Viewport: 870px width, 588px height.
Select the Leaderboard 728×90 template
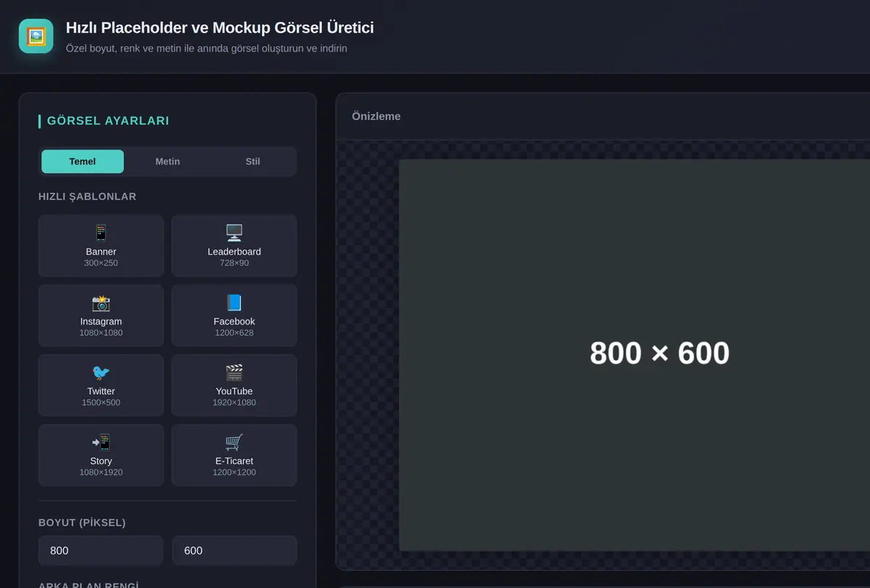234,246
